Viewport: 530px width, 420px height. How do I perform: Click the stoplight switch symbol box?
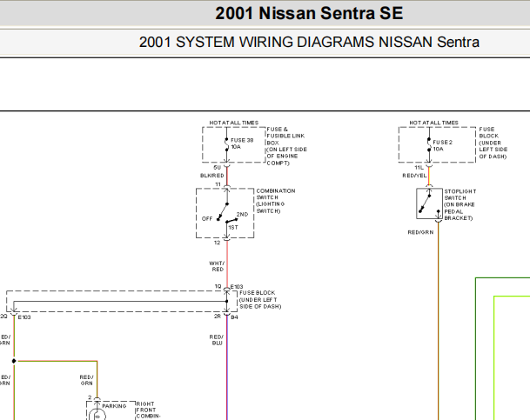pos(429,203)
